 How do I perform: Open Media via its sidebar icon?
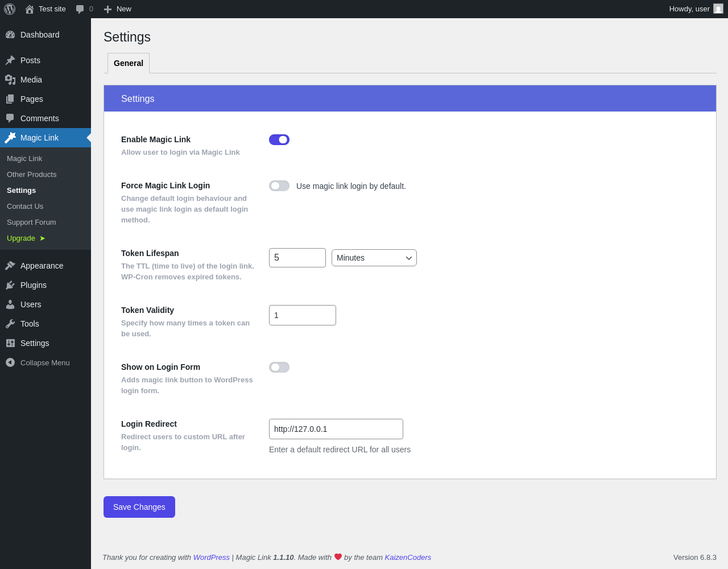coord(10,80)
